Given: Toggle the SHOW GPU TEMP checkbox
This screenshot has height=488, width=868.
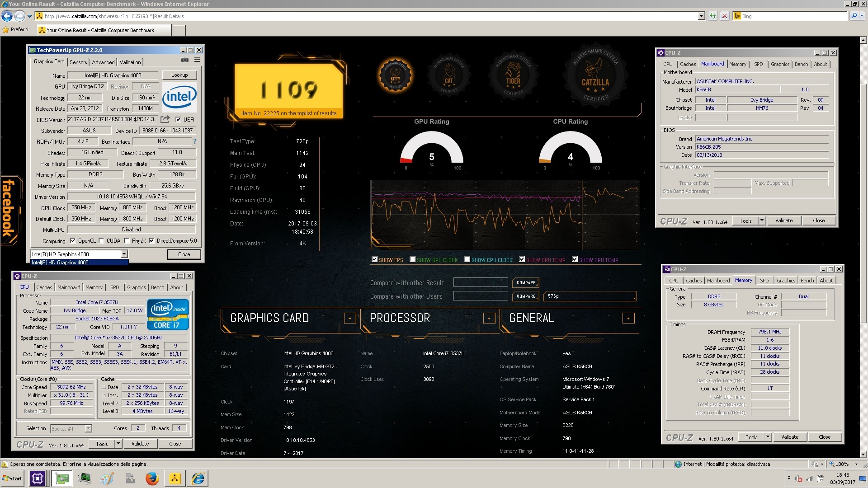Looking at the screenshot, I should tap(522, 259).
